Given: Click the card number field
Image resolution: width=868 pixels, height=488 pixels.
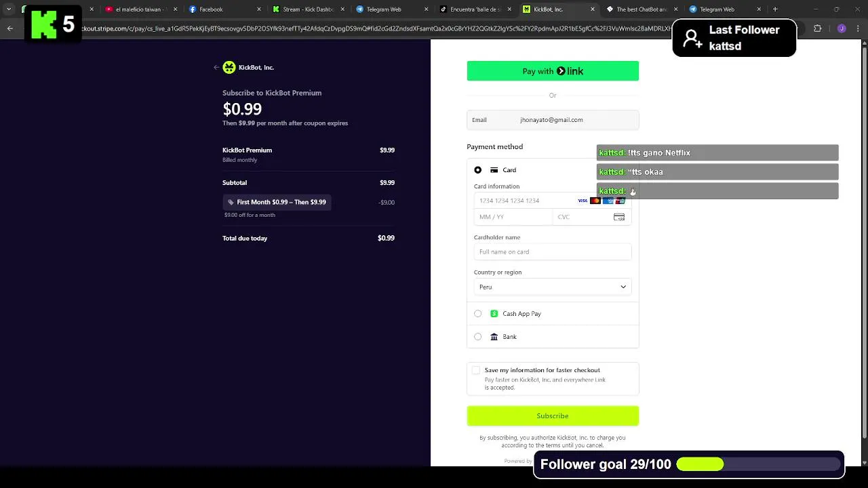Looking at the screenshot, I should 553,201.
